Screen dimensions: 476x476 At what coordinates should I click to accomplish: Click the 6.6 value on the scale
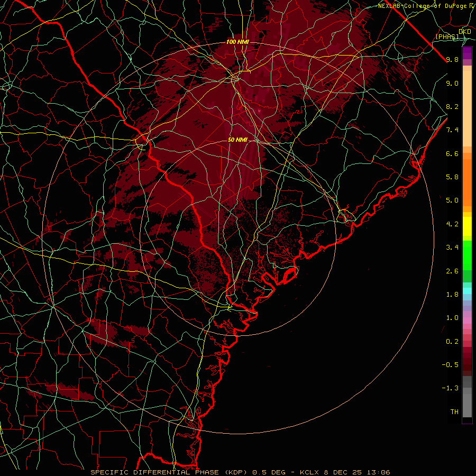point(452,153)
